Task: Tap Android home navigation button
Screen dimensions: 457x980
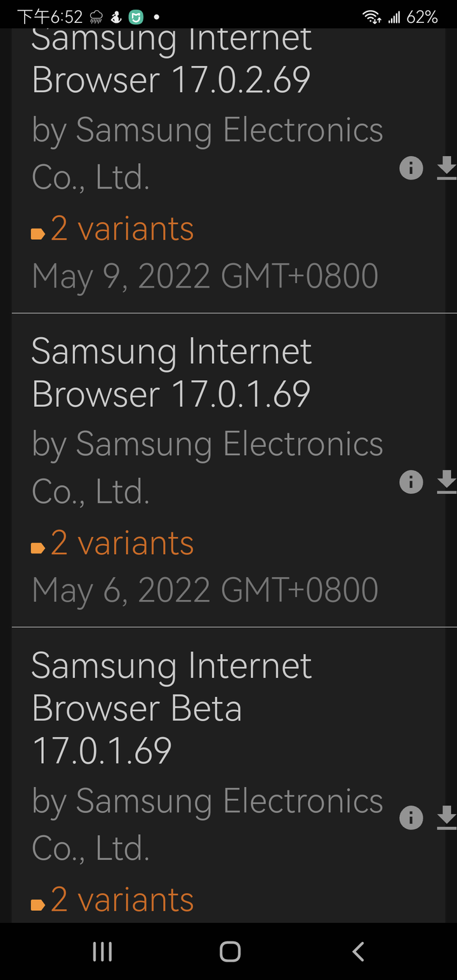Action: pyautogui.click(x=230, y=951)
